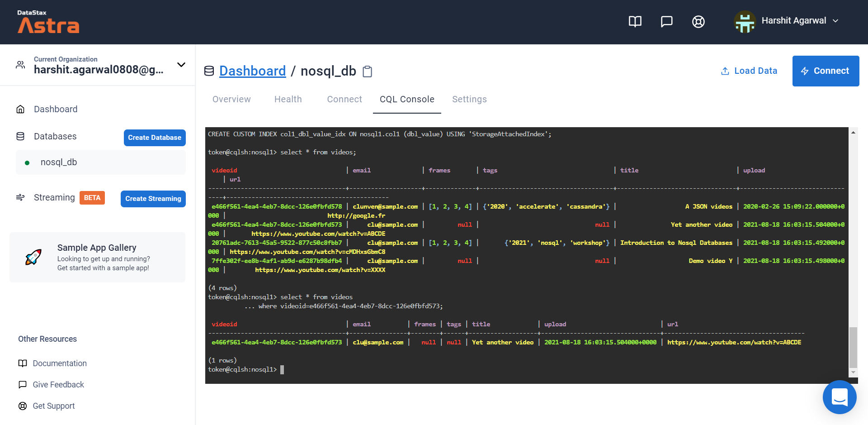Copy the database name using the clipboard icon
Viewport: 868px width, 425px height.
coord(367,72)
